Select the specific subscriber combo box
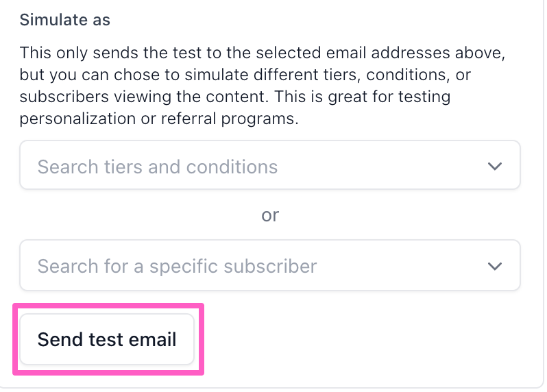547x392 pixels. click(270, 265)
